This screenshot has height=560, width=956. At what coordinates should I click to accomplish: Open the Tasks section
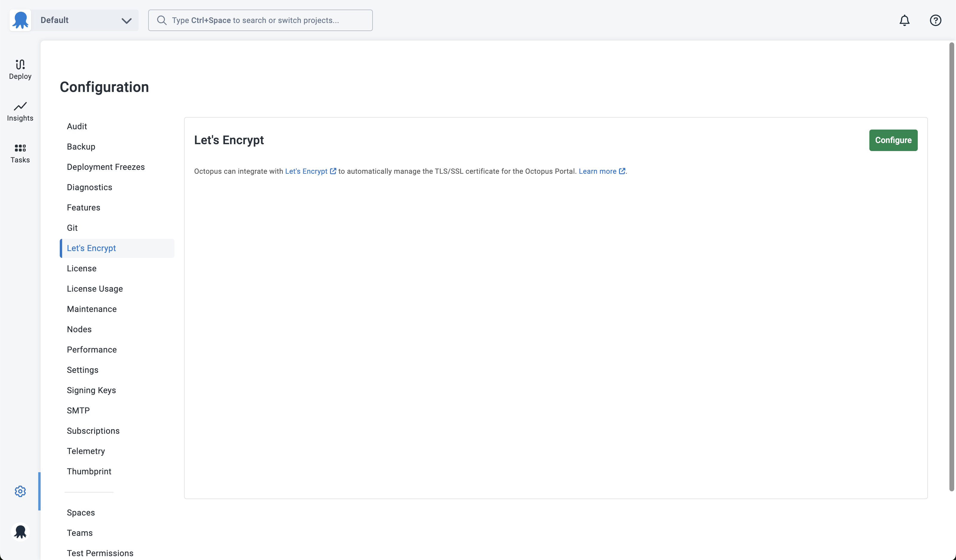(20, 153)
